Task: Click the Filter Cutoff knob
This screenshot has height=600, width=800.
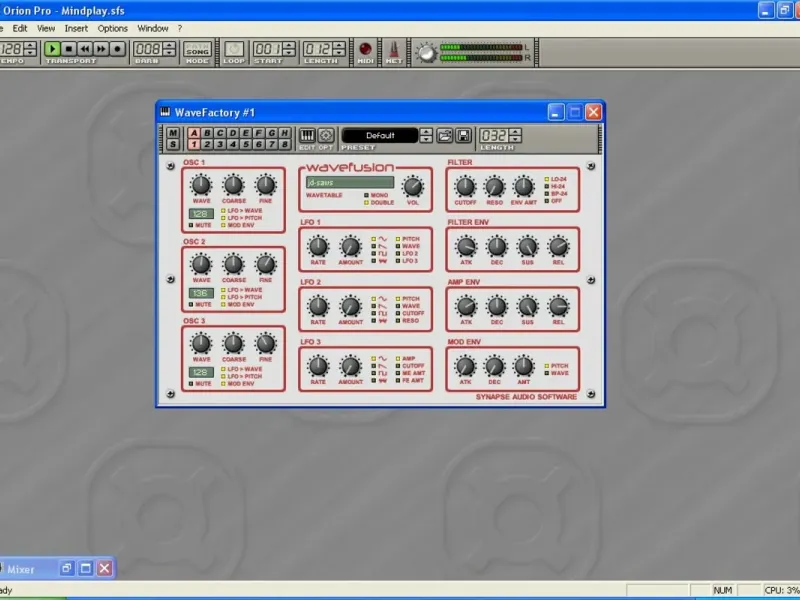Action: pos(464,186)
